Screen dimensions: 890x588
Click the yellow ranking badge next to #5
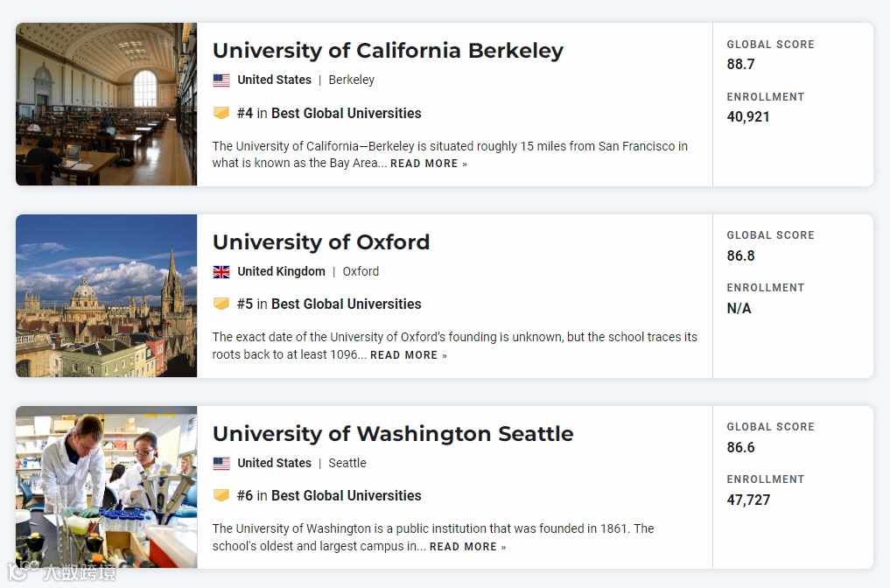(221, 304)
